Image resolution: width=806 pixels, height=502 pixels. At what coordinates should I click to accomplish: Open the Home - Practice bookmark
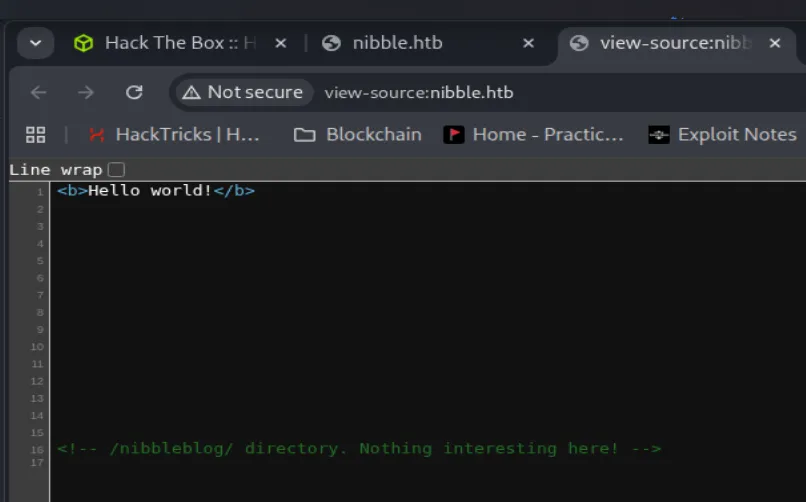534,134
